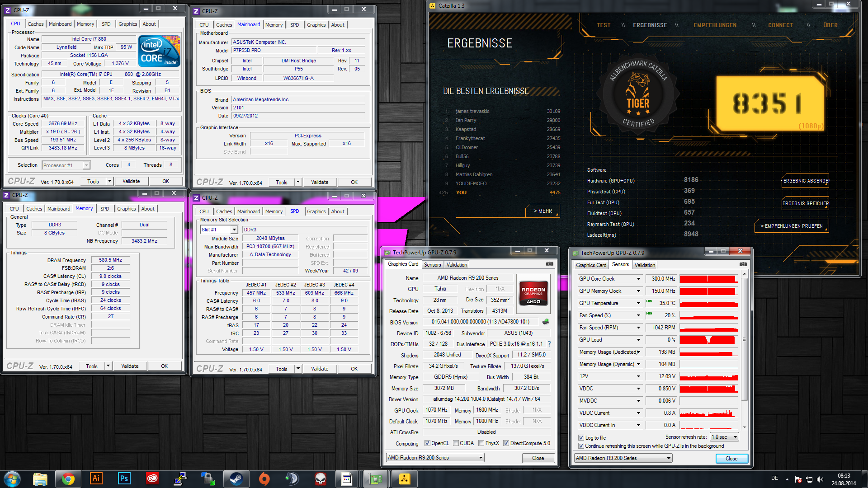The height and width of the screenshot is (488, 868).
Task: Open the Processor #1 selection dropdown
Action: pos(66,165)
